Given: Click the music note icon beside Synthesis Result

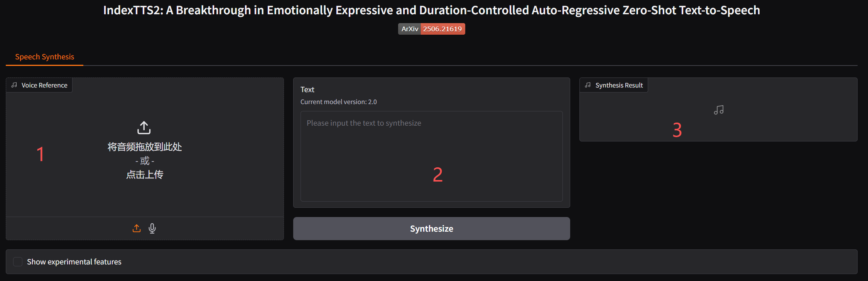Looking at the screenshot, I should [588, 85].
